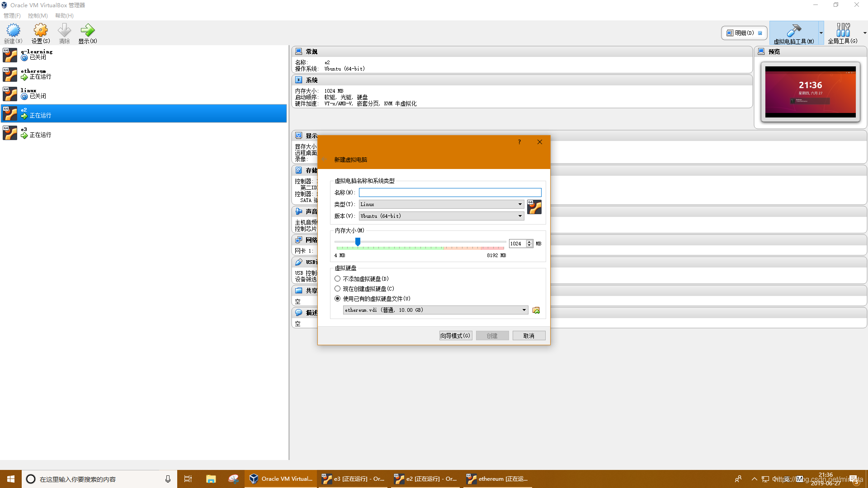Open the 控制(M) menu
The height and width of the screenshot is (488, 868).
pyautogui.click(x=38, y=15)
